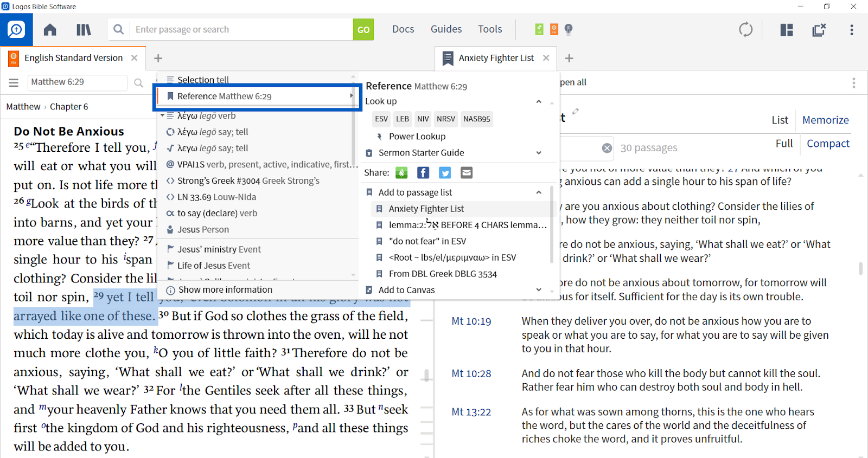
Task: Collapse the Add to passage list section
Action: coord(539,192)
